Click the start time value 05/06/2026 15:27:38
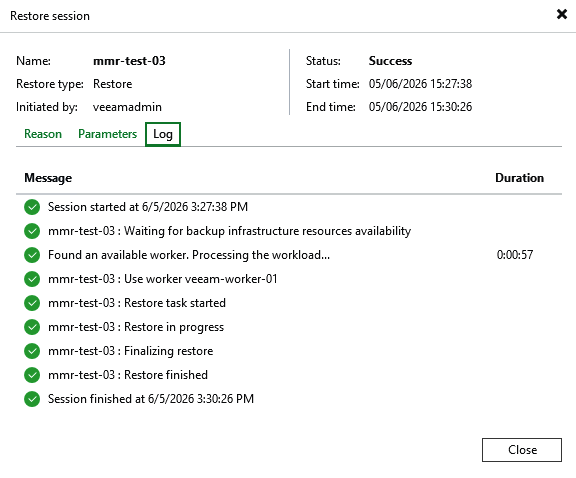Screen dimensions: 576x478 pos(420,84)
